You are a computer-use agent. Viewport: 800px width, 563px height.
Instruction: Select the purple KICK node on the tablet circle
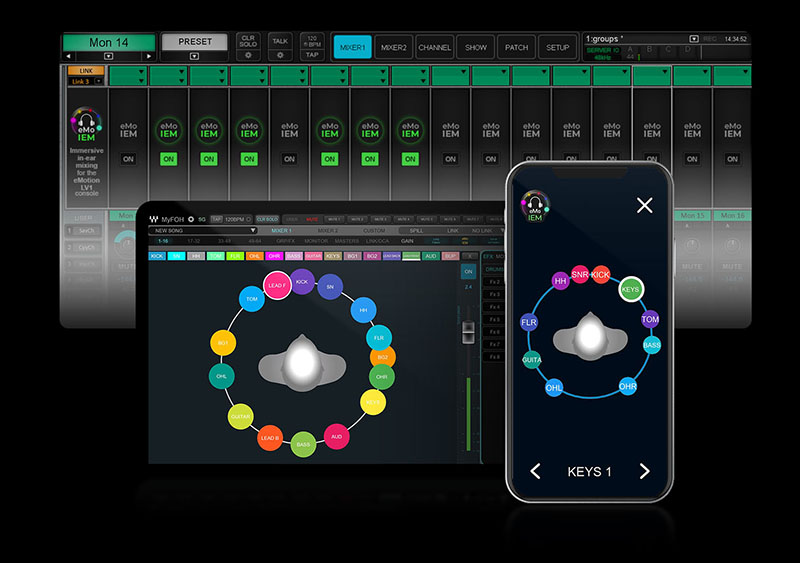[302, 282]
